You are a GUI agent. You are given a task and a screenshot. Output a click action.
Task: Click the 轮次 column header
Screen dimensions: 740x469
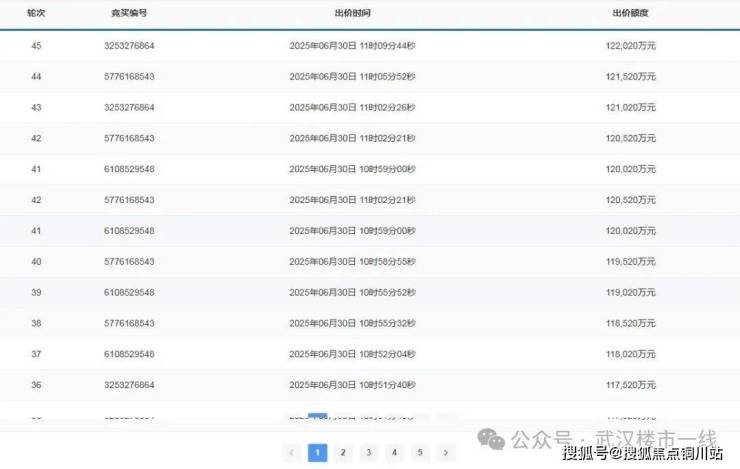[x=36, y=14]
